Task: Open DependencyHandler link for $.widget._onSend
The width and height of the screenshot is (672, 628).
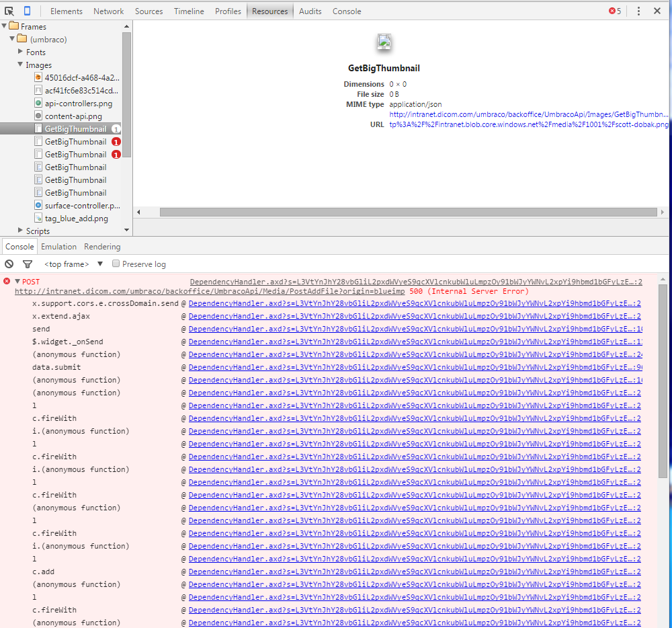Action: coord(415,342)
